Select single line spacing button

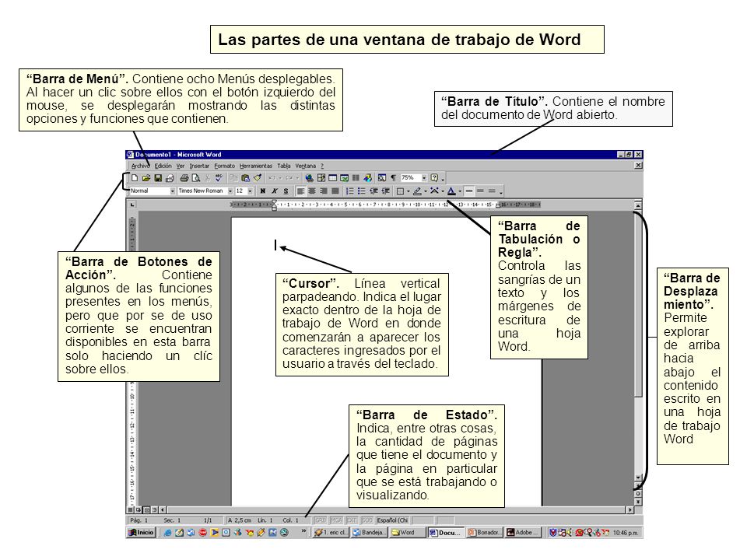tap(469, 191)
